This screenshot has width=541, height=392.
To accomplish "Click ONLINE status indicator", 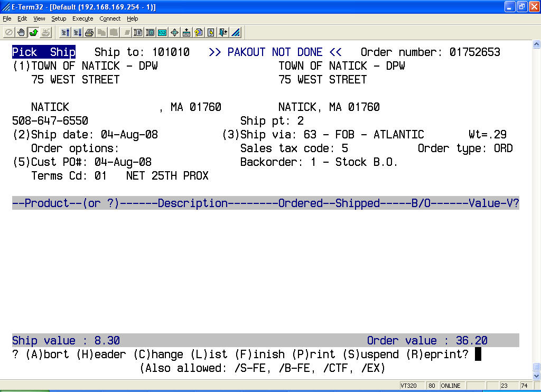I will (451, 386).
